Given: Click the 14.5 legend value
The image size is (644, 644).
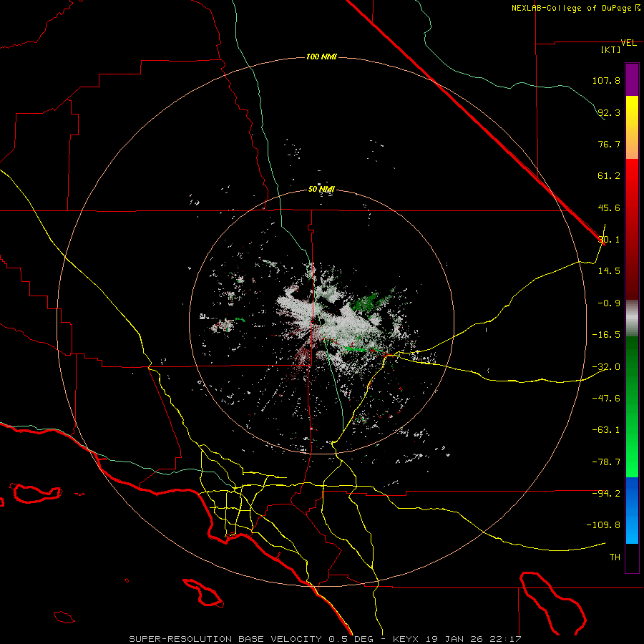Looking at the screenshot, I should point(609,271).
